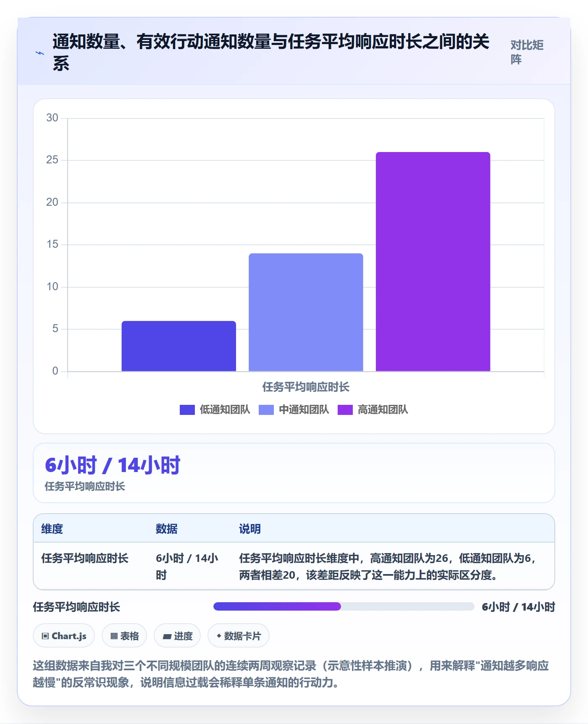588x724 pixels.
Task: Click the 任务平均响应时长 progress bar
Action: 344,606
